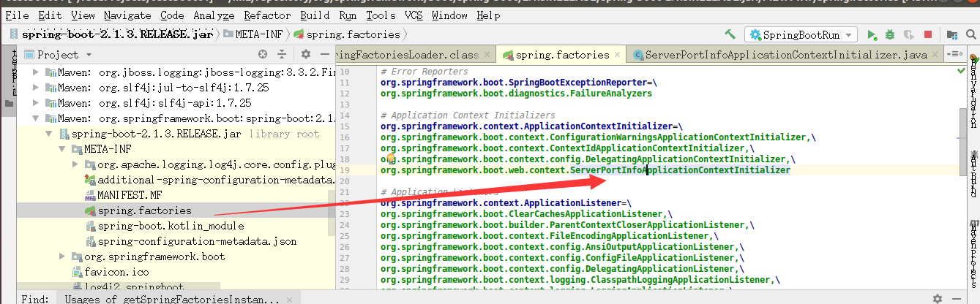980x304 pixels.
Task: Select additional-spring-configuration-metadata file
Action: pyautogui.click(x=210, y=180)
